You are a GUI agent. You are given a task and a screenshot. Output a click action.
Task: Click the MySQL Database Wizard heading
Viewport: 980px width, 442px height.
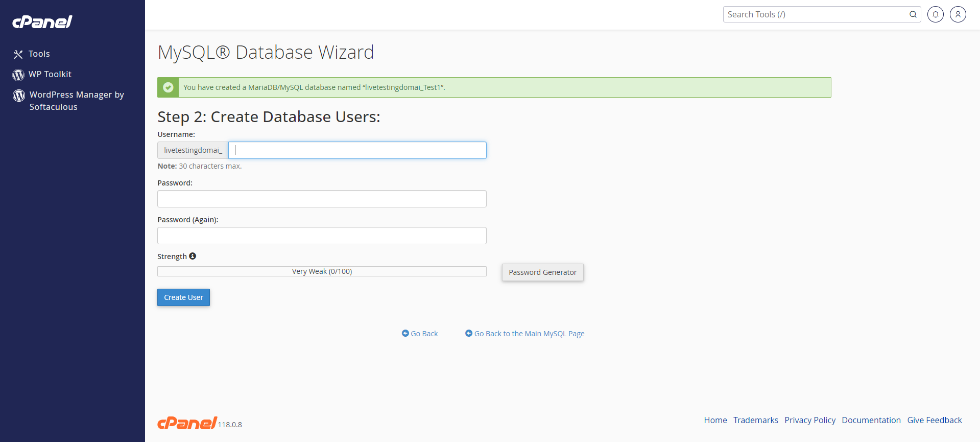click(x=266, y=52)
